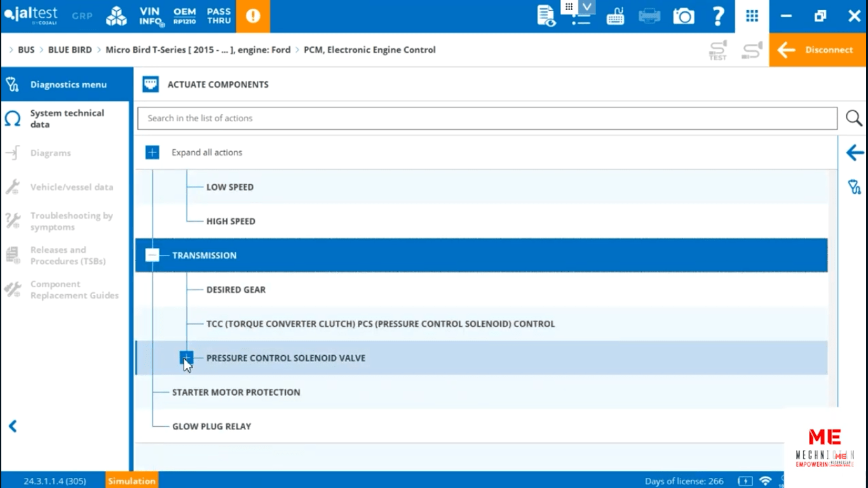This screenshot has height=488, width=868.
Task: Collapse the left sidebar with chevron
Action: [13, 426]
